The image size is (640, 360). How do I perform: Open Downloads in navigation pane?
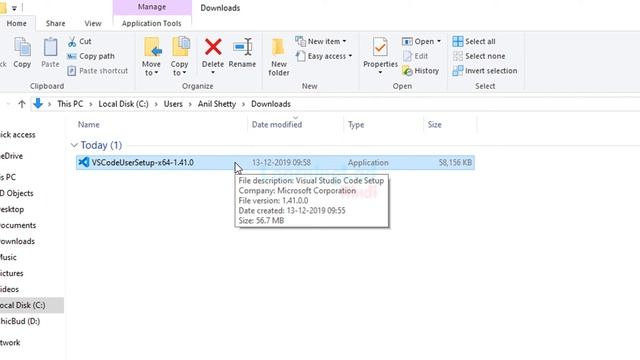[17, 241]
